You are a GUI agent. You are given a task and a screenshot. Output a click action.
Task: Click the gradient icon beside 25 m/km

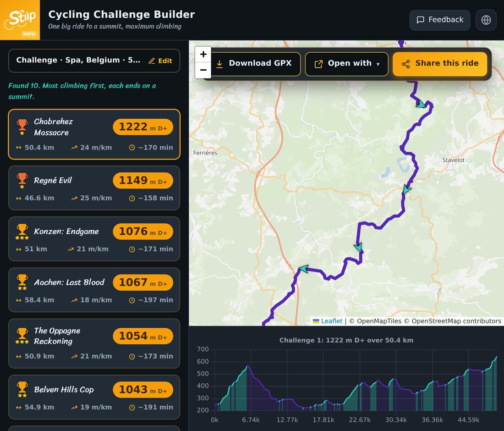click(x=74, y=198)
